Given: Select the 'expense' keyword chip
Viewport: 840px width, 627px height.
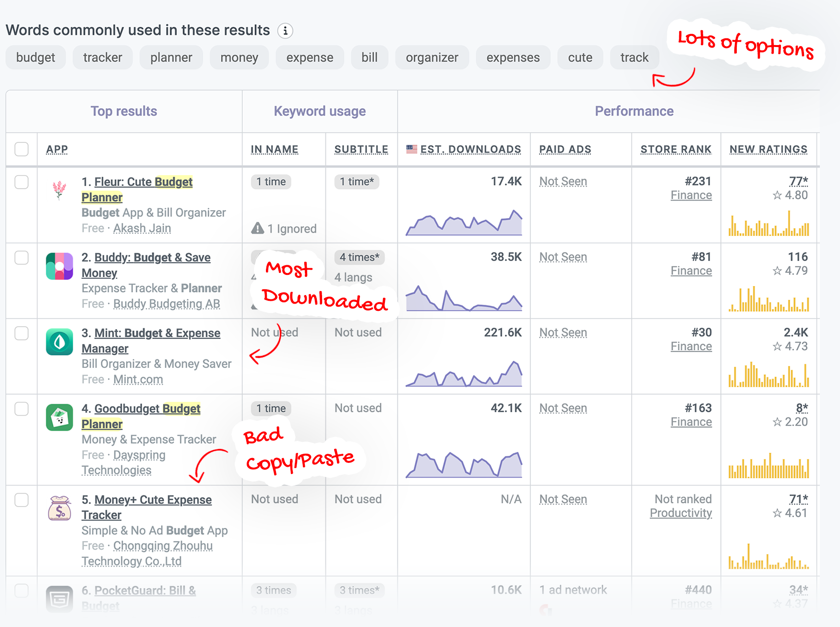Looking at the screenshot, I should 310,58.
